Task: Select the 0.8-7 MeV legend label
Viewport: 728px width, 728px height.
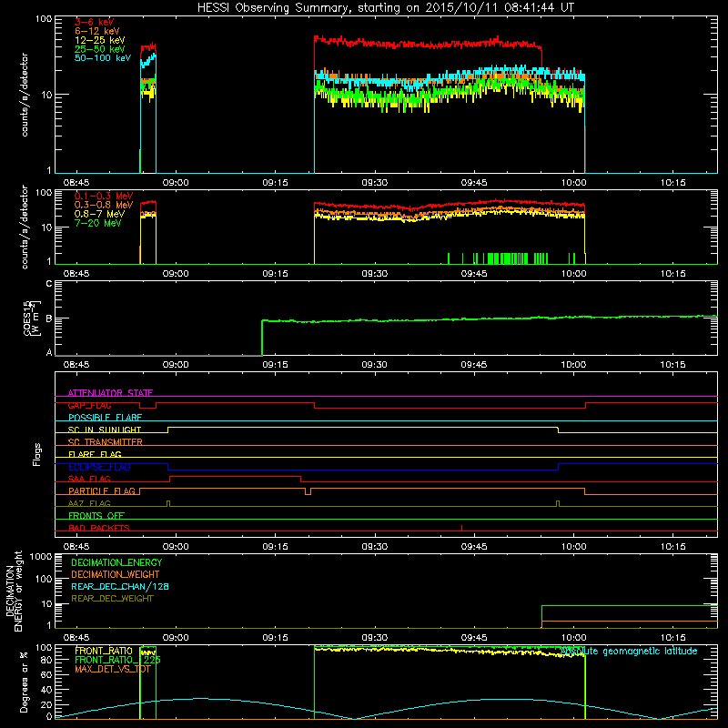Action: pos(99,214)
